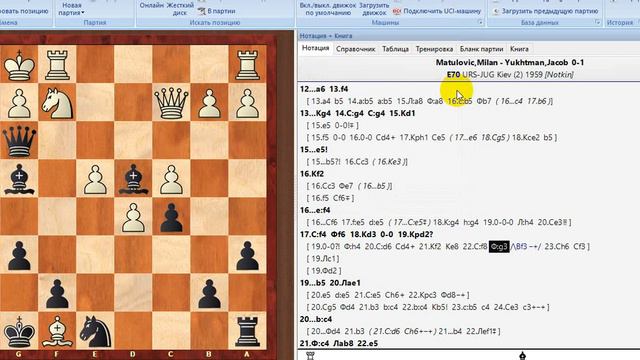640x360 pixels.
Task: Open the Машины group dialog launcher
Action: (x=480, y=22)
